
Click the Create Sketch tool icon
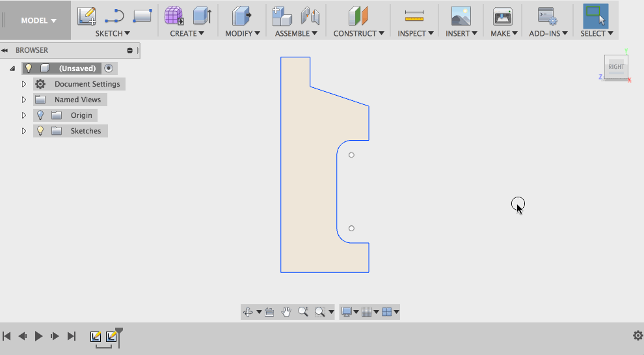[87, 16]
